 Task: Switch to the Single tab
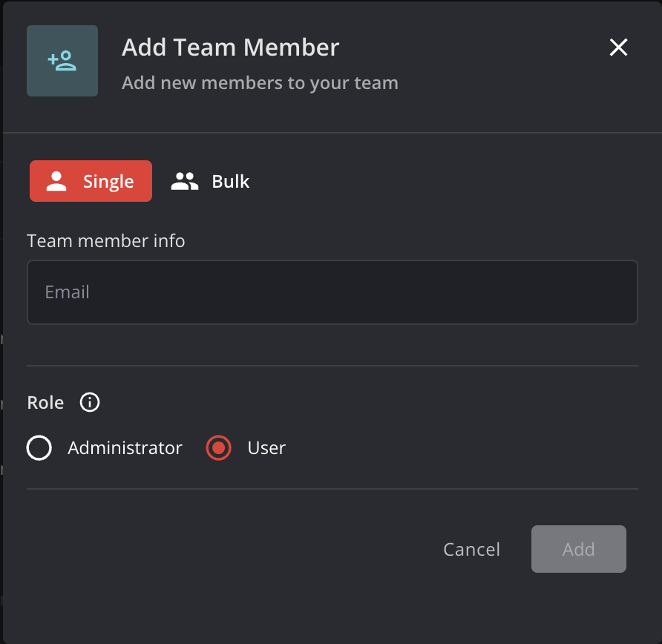pos(91,181)
